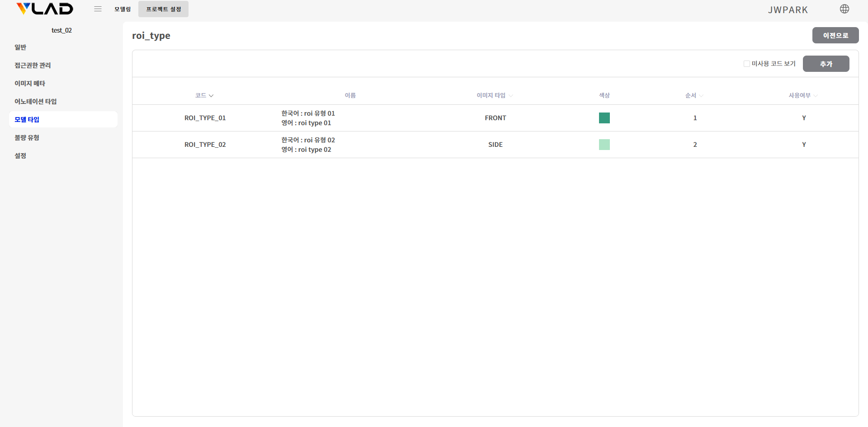
Task: Click the dark green ROI_TYPE_01 color swatch
Action: pos(604,118)
